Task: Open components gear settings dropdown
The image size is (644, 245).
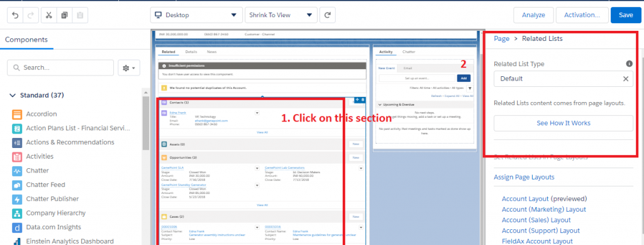Action: coord(129,68)
